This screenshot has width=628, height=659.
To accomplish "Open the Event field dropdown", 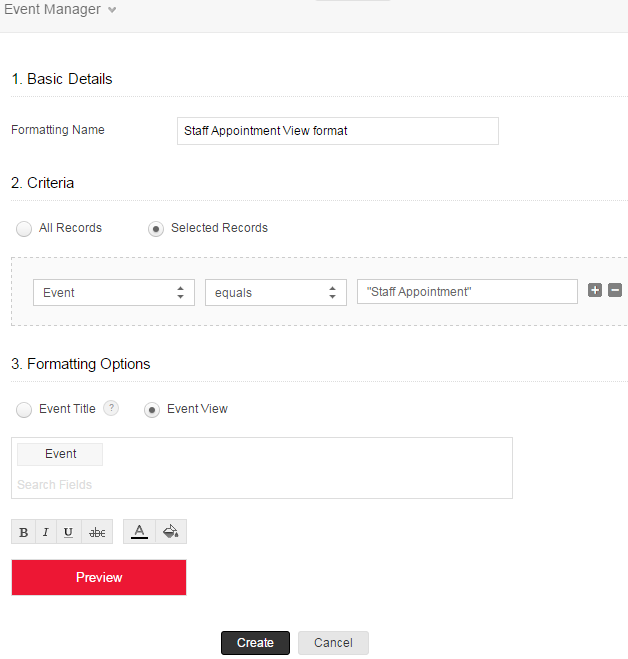I will coord(114,293).
